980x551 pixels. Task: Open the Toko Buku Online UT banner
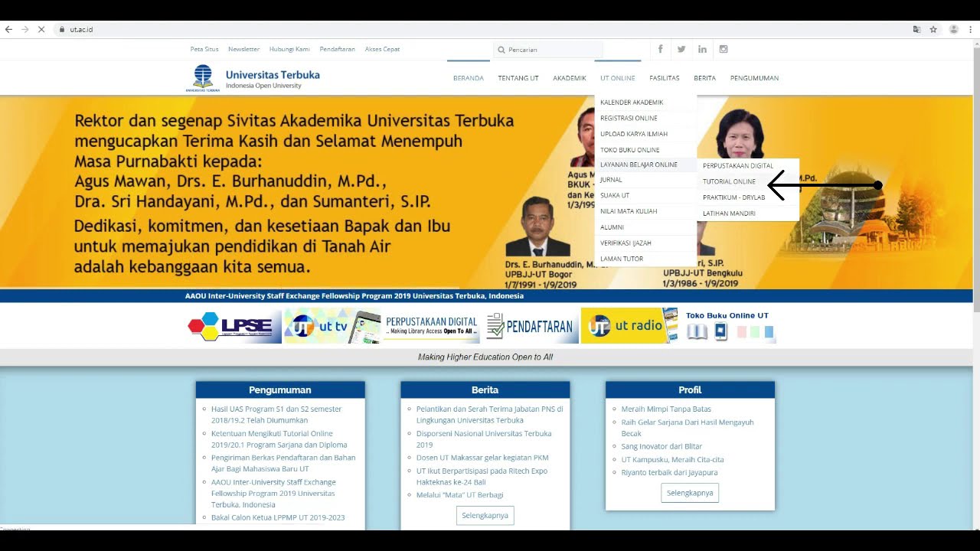[728, 326]
